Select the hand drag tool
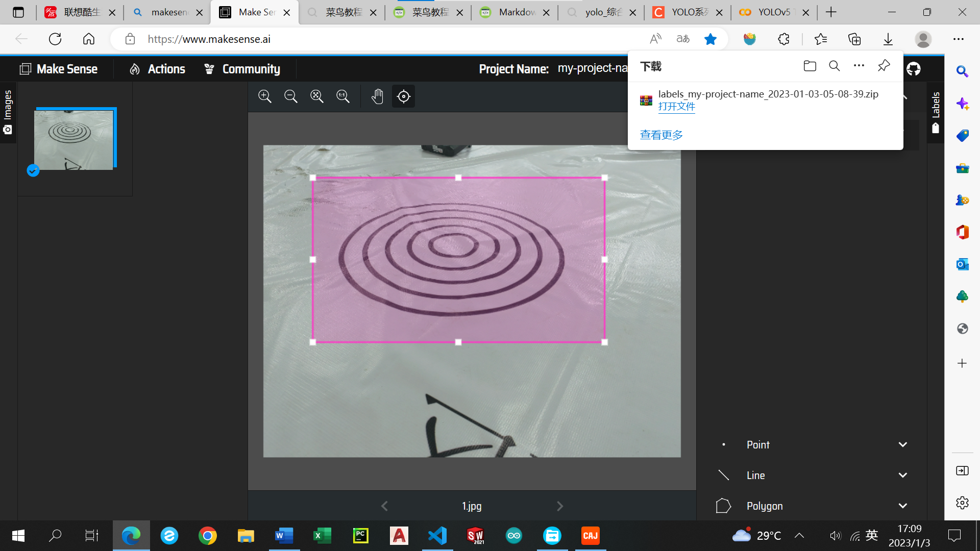Screen dimensions: 980x551 (377, 96)
